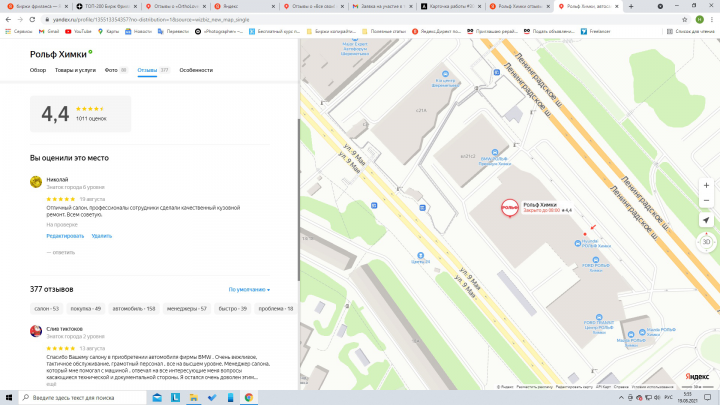Open the Mail app on the taskbar

[157, 398]
